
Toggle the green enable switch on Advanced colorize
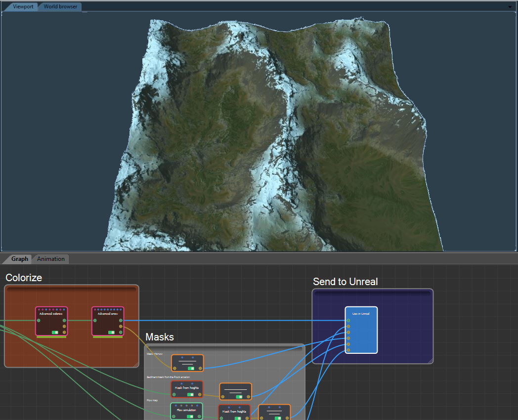pyautogui.click(x=54, y=333)
